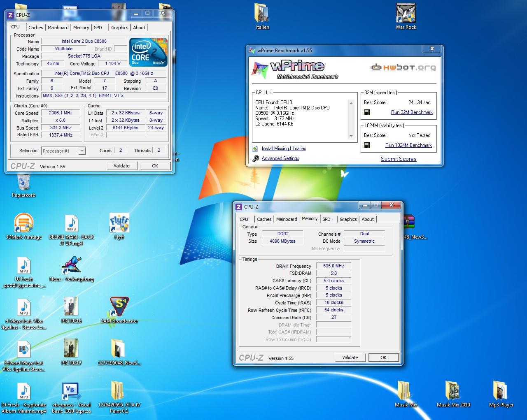The height and width of the screenshot is (420, 527).
Task: Click OK in the top CPU-Z window
Action: [x=155, y=166]
